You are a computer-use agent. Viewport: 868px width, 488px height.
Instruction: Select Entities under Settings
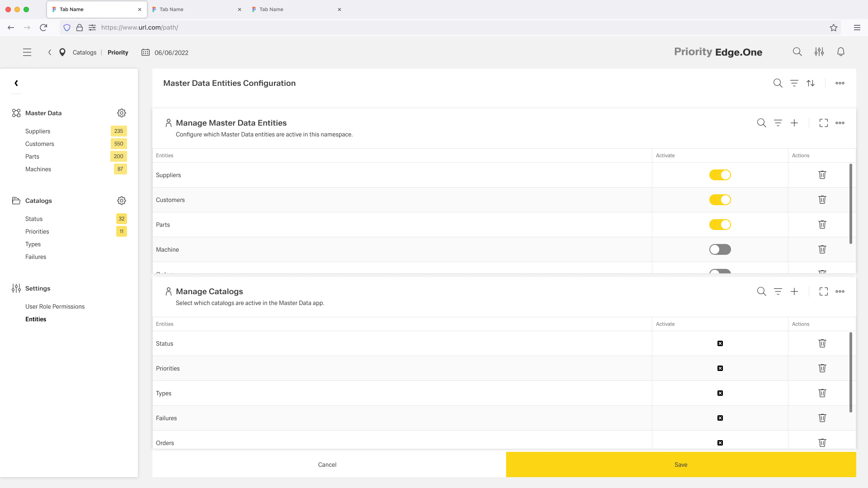[36, 319]
